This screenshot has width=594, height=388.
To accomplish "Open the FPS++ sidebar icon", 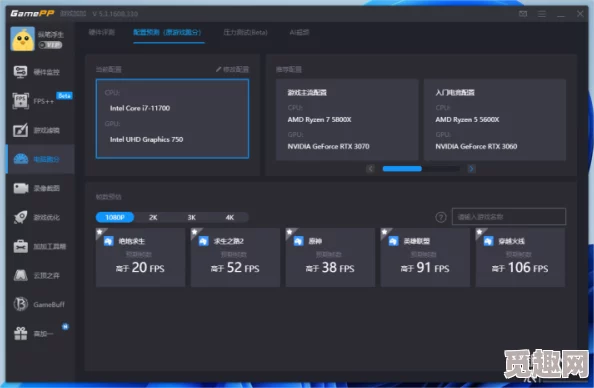I will [x=20, y=101].
